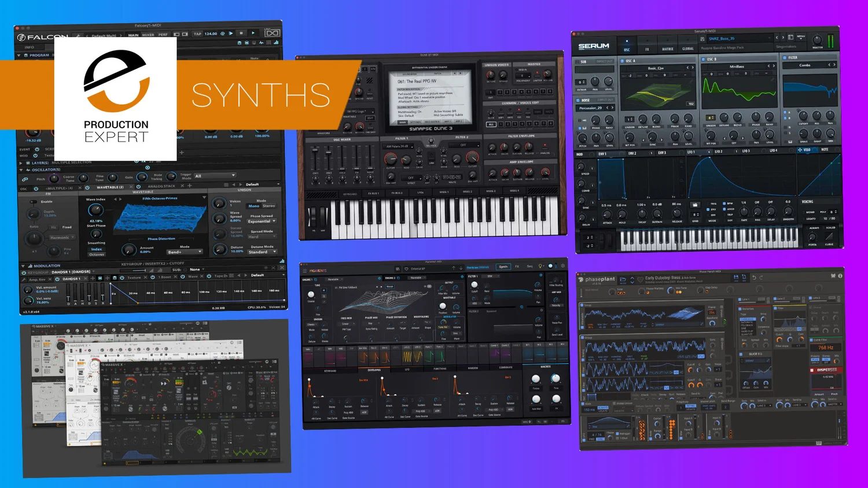Image resolution: width=868 pixels, height=488 pixels.
Task: Open the Bend+ mode dropdown in Falcon
Action: pos(184,252)
